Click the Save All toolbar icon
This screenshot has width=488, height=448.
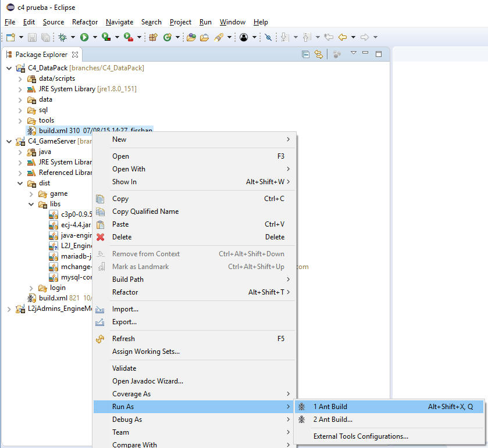[x=46, y=37]
